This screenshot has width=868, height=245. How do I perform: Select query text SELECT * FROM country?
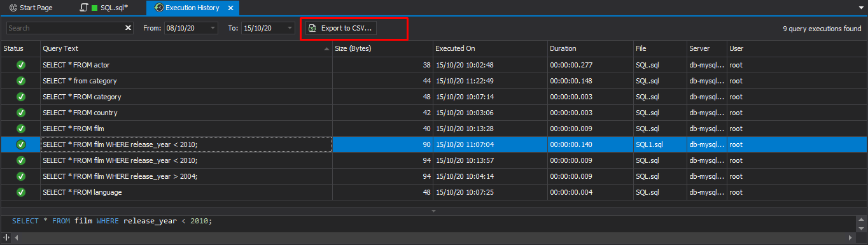click(80, 113)
